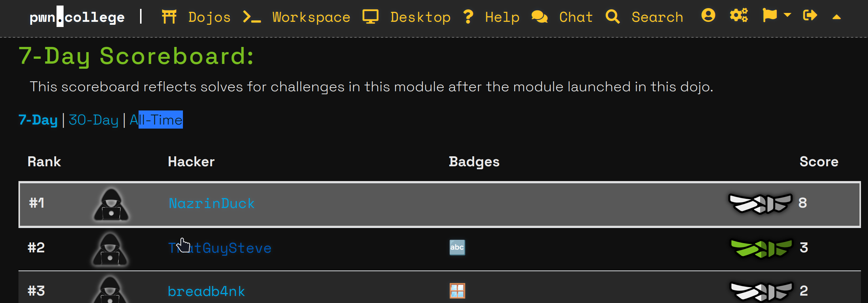
Task: Open the settings gears icon
Action: (x=739, y=16)
